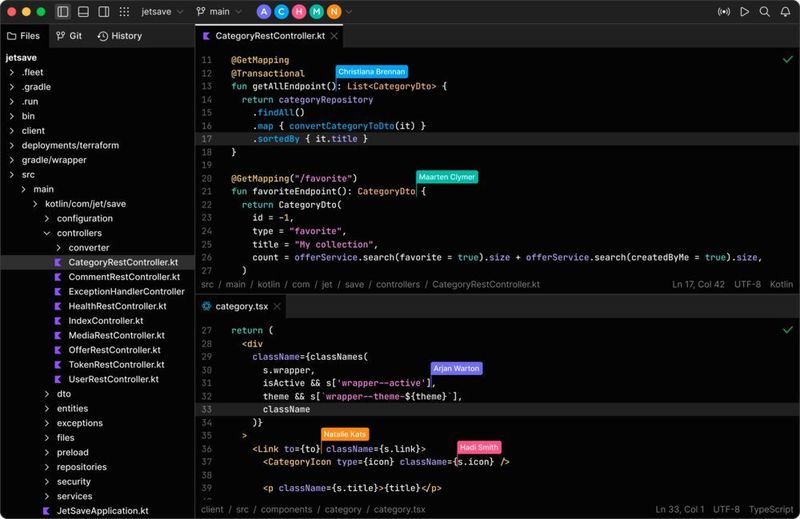The height and width of the screenshot is (519, 800).
Task: Expand the .gradle folder
Action: [12, 87]
